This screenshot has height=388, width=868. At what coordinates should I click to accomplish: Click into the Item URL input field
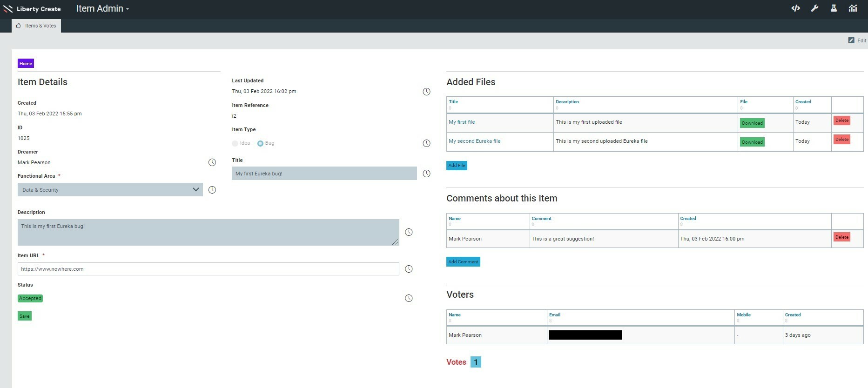208,269
